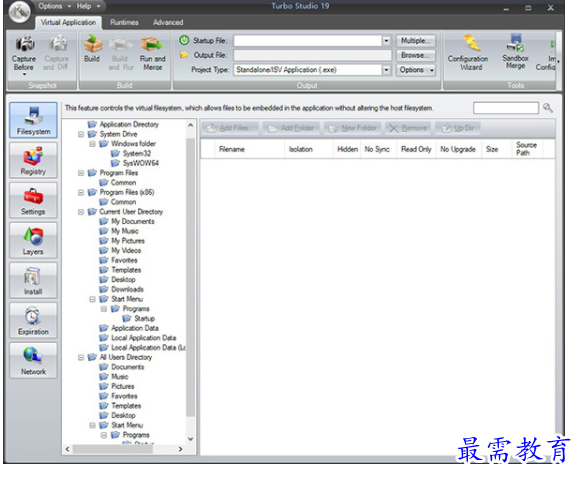
Task: Open the Settings toolbox panel
Action: pyautogui.click(x=33, y=200)
